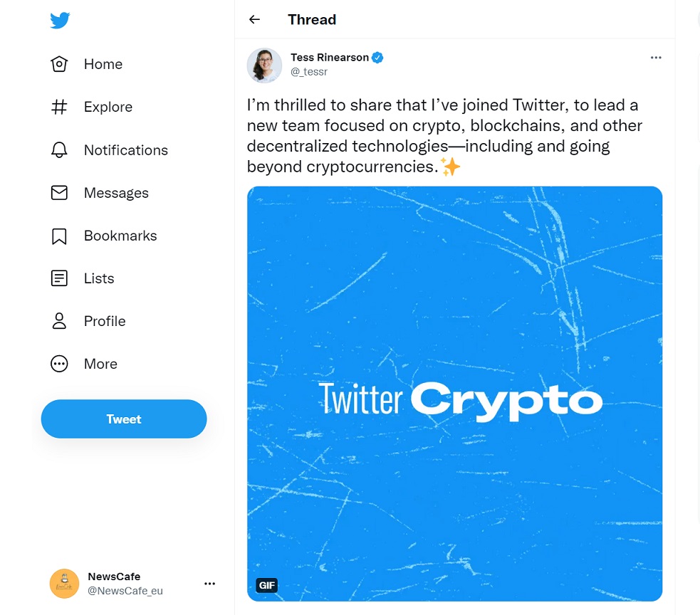This screenshot has height=615, width=700.
Task: Select the Explore menu label
Action: [108, 107]
